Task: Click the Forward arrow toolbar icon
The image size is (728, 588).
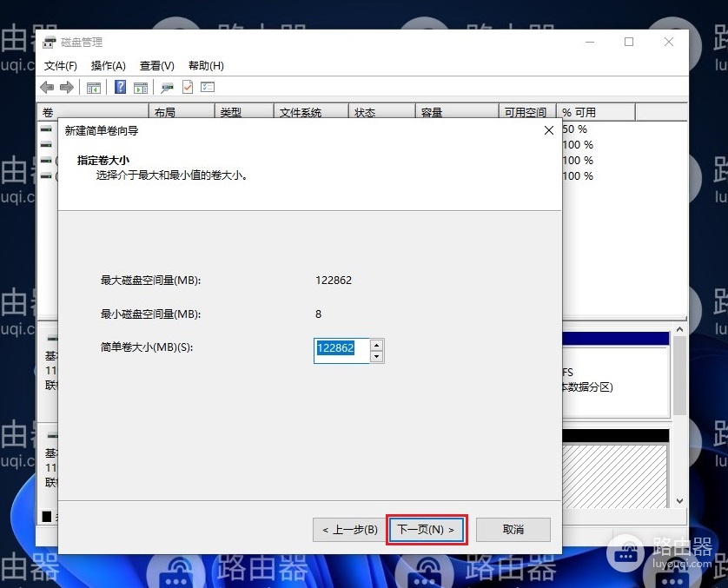Action: 67,87
